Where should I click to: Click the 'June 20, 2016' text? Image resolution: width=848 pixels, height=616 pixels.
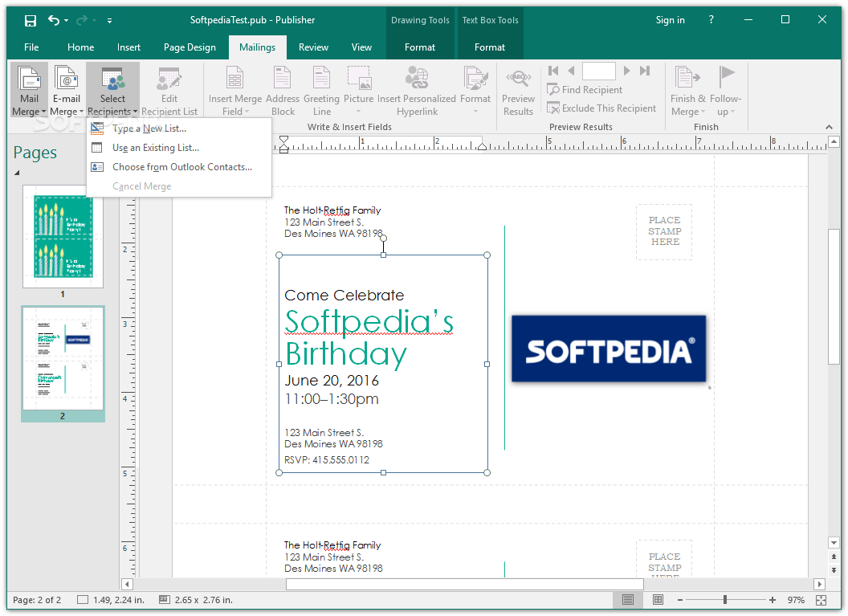coord(332,380)
